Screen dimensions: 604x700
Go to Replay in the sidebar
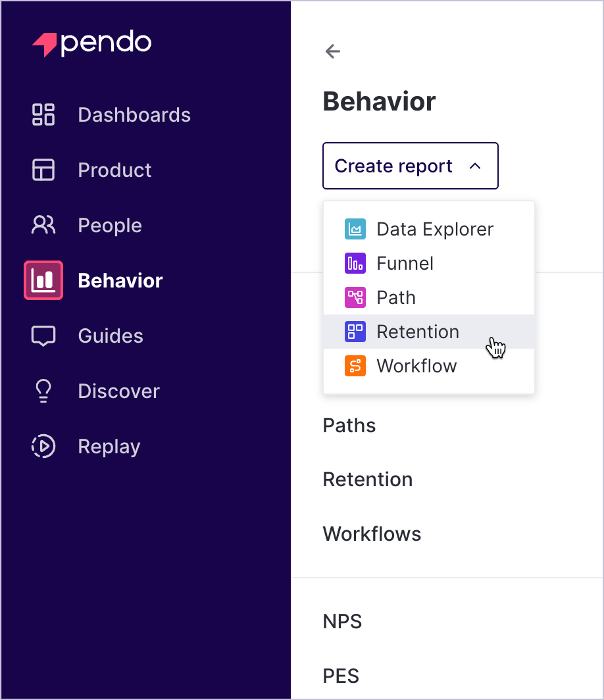[109, 447]
